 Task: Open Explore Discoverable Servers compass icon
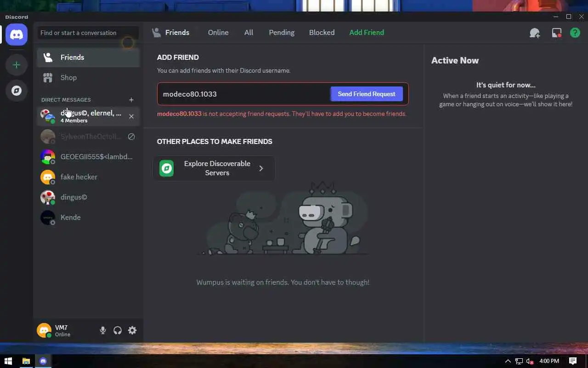17,91
